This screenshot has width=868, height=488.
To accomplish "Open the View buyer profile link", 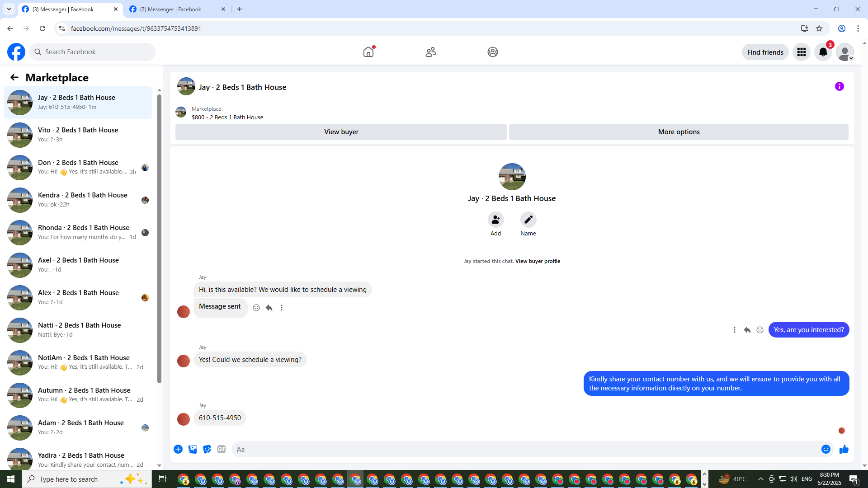I will coord(538,261).
